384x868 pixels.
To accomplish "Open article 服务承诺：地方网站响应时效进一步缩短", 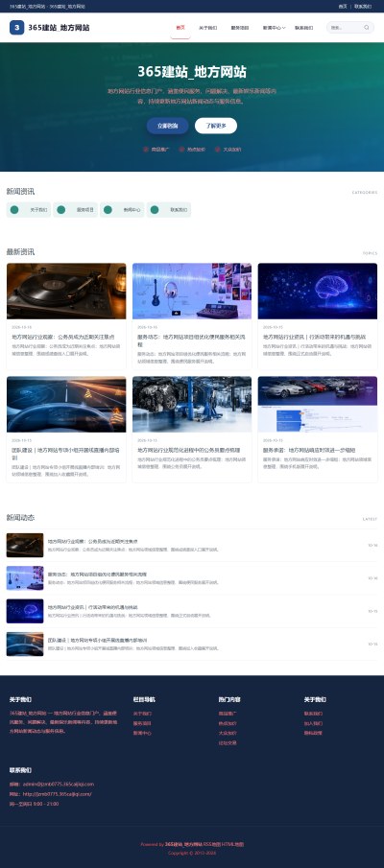I will [x=309, y=450].
